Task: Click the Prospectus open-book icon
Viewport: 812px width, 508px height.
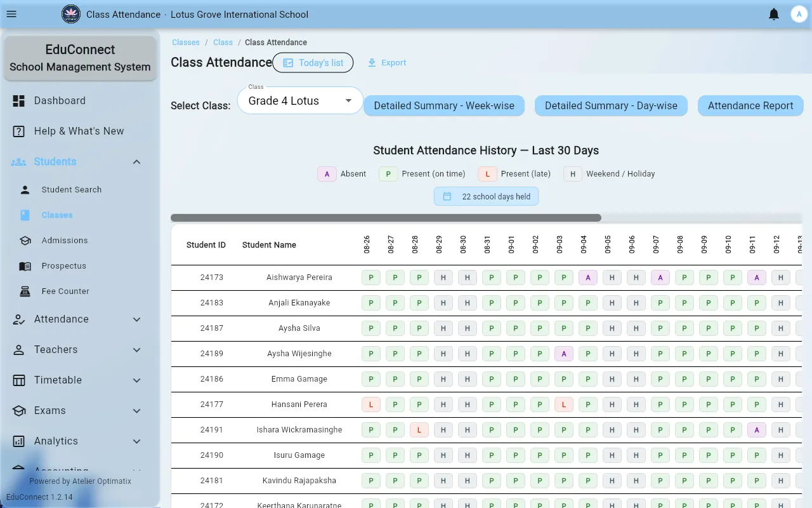Action: [x=25, y=266]
